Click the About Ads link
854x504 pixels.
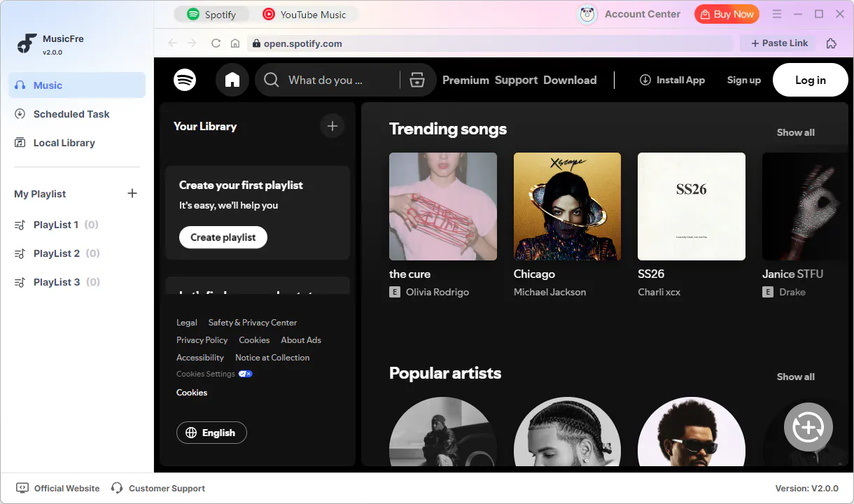(x=301, y=340)
